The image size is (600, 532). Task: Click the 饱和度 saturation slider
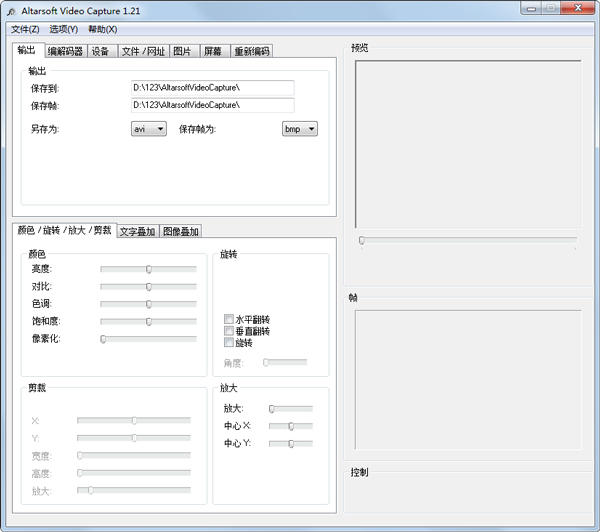(x=148, y=321)
